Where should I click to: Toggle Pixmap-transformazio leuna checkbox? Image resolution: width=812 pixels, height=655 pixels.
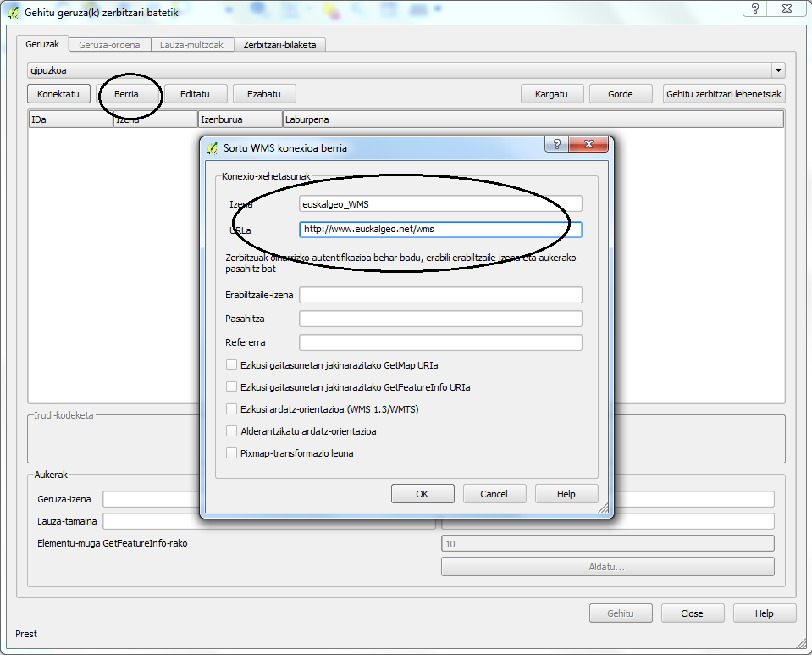tap(232, 453)
